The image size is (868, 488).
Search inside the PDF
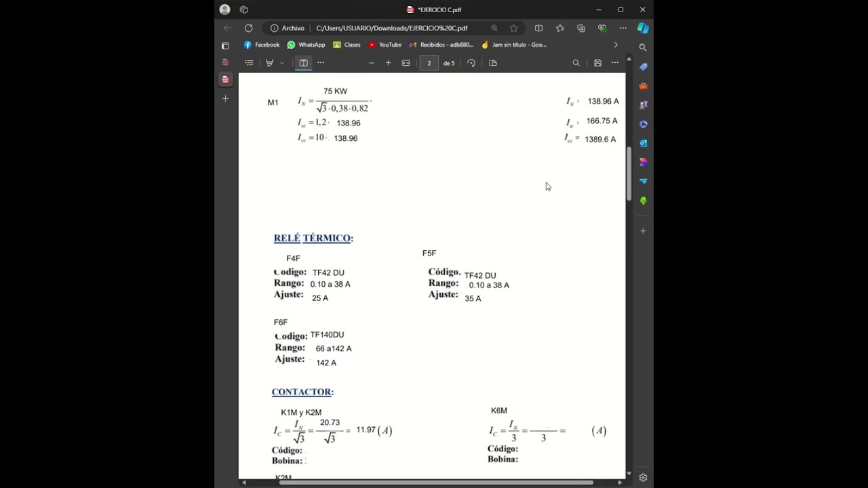576,63
